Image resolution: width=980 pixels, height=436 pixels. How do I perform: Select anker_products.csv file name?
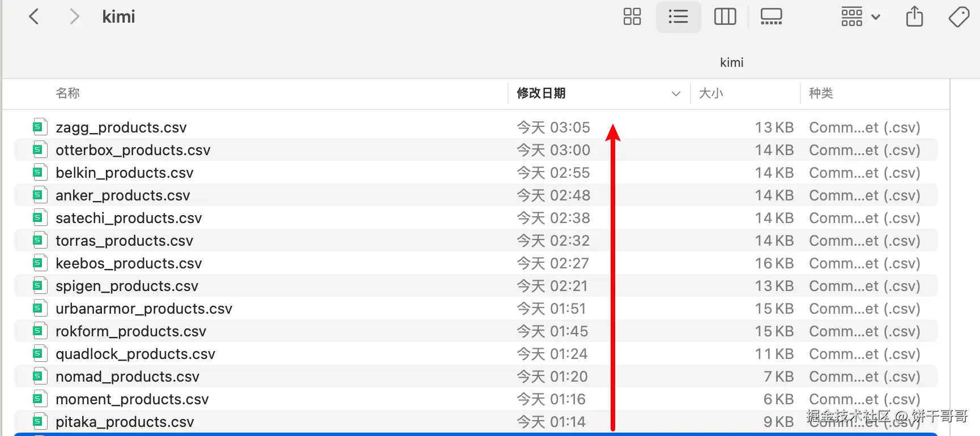coord(123,195)
